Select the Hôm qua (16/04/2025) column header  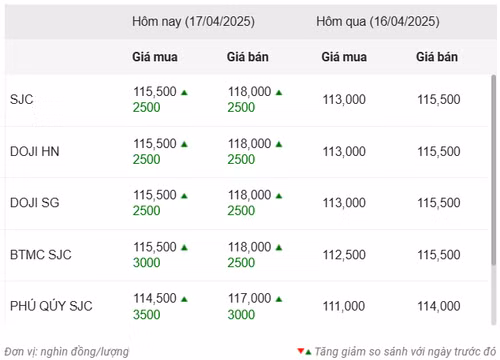(378, 22)
